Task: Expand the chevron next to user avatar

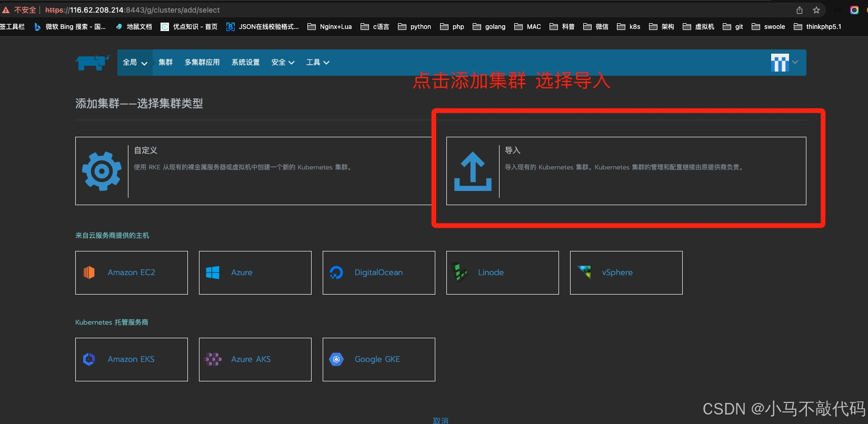Action: click(795, 63)
